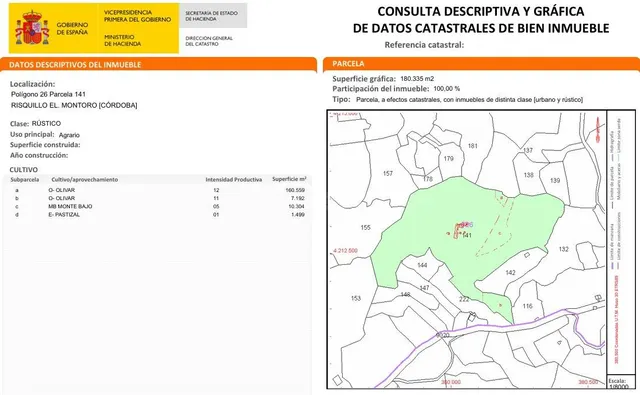Click parcel label 222 on map
This screenshot has height=395, width=640.
(x=464, y=299)
